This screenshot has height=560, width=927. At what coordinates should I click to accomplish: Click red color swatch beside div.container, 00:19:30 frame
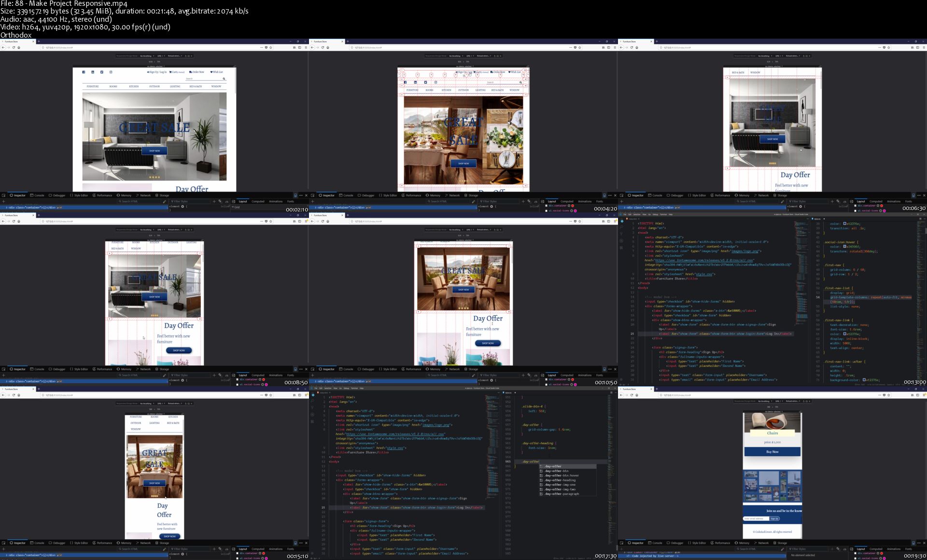pyautogui.click(x=882, y=553)
